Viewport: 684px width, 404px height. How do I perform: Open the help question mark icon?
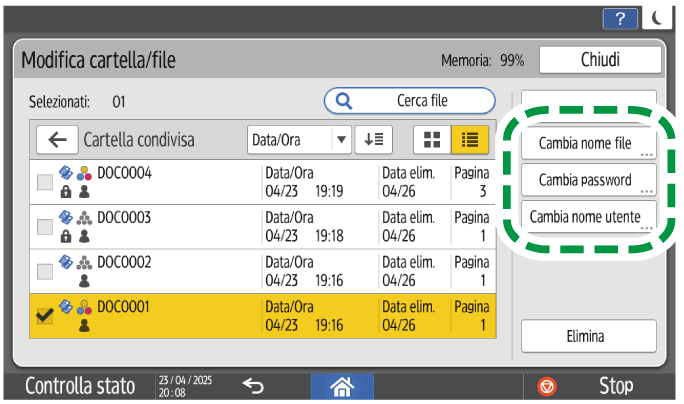click(x=620, y=19)
